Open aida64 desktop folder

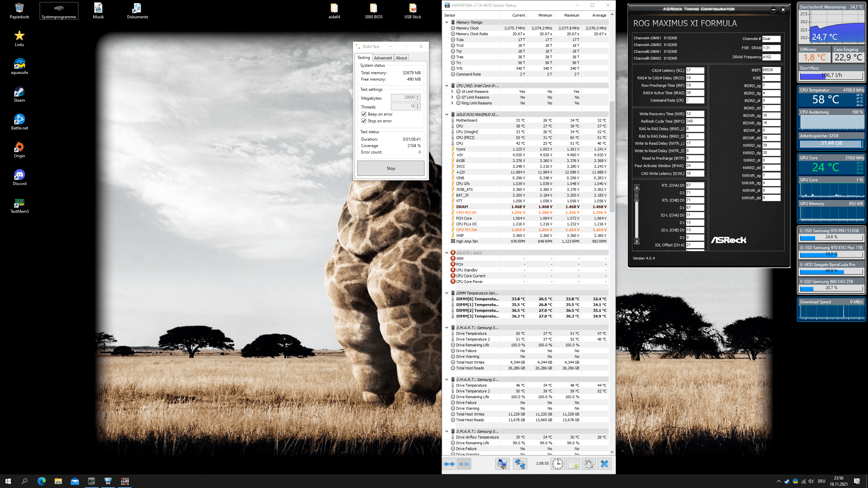click(334, 11)
